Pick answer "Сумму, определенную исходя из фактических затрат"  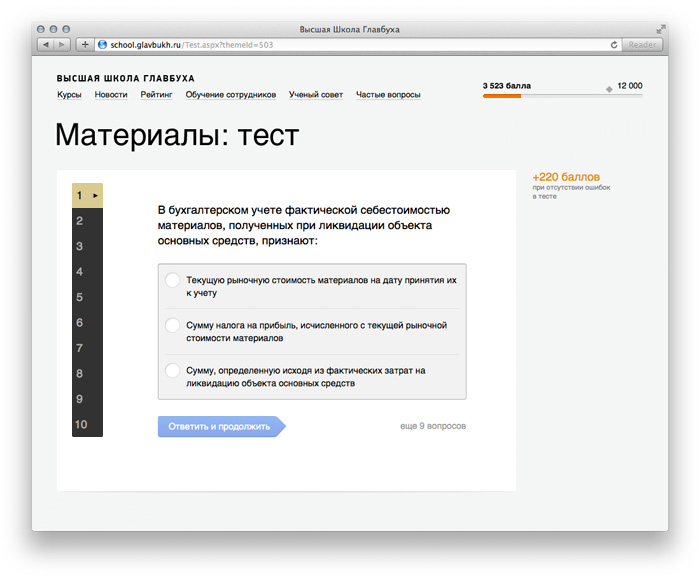tap(172, 370)
